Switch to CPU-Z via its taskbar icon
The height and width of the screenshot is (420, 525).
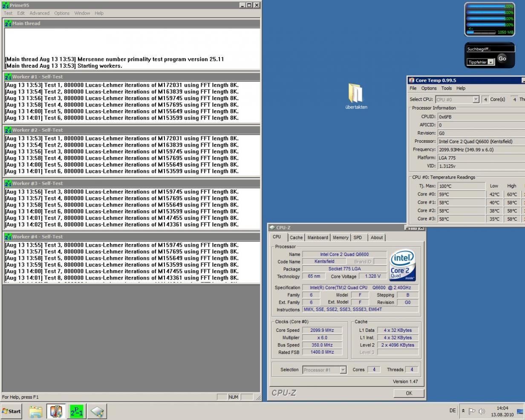point(97,411)
